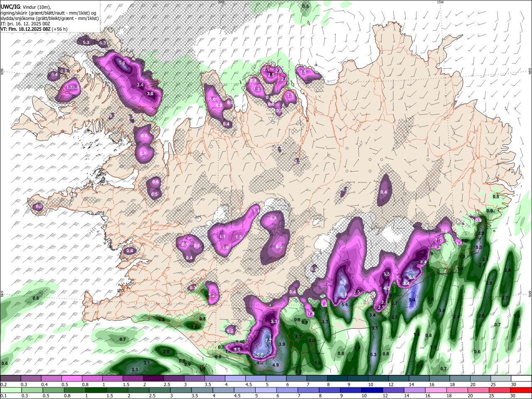
Task: Click the valid time line 'VT: Fim. 18.12.2025 08Z'
Action: coord(26,29)
